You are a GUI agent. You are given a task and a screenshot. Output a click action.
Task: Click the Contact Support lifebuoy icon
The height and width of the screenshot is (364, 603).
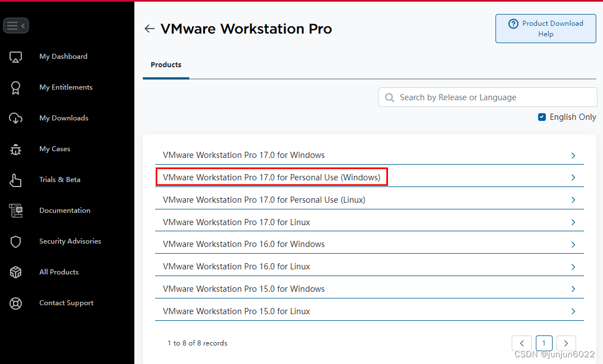tap(15, 303)
